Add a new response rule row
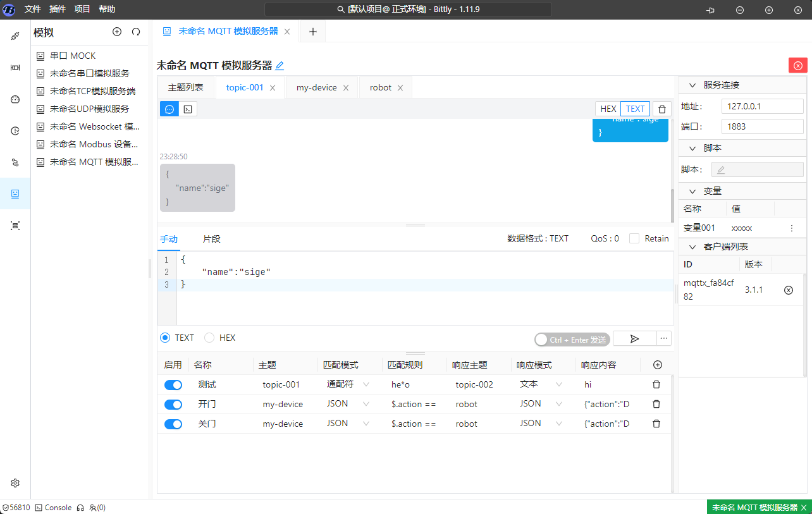Viewport: 812px width, 514px height. 657,365
